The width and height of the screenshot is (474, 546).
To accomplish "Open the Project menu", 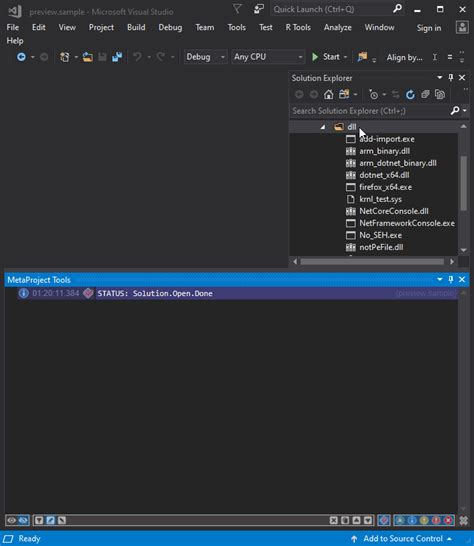I will coord(101,27).
